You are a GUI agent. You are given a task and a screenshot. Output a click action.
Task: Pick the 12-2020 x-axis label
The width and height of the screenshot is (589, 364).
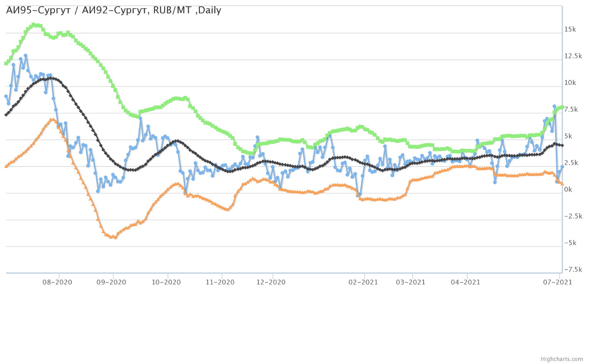(271, 282)
